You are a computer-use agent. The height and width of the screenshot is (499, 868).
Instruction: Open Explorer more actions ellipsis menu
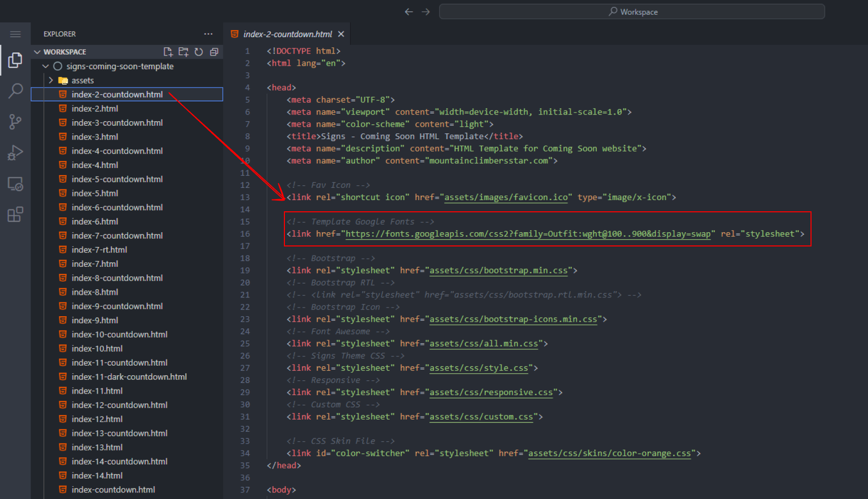[208, 34]
